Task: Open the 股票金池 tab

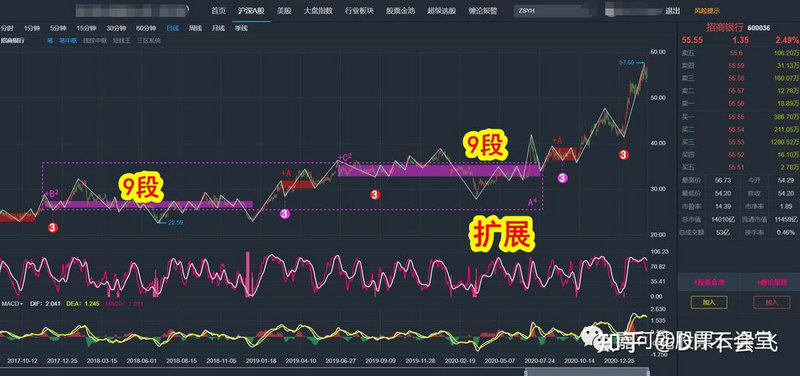Action: tap(401, 10)
